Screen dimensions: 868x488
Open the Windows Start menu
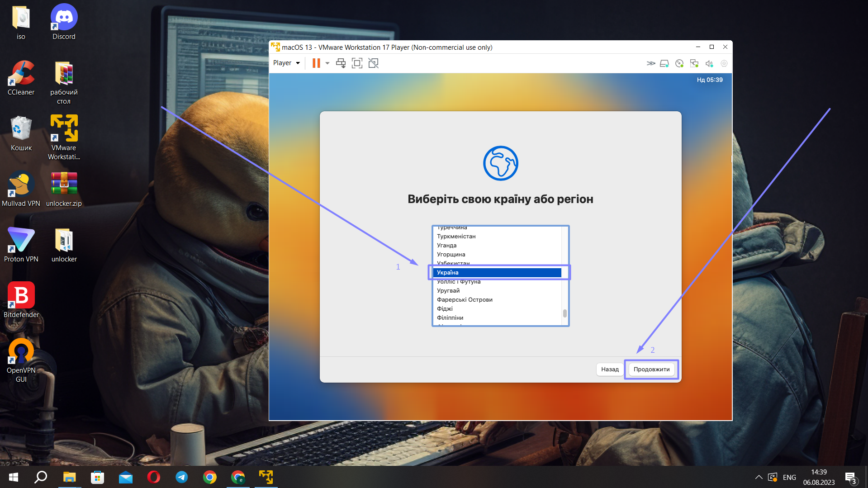point(13,477)
